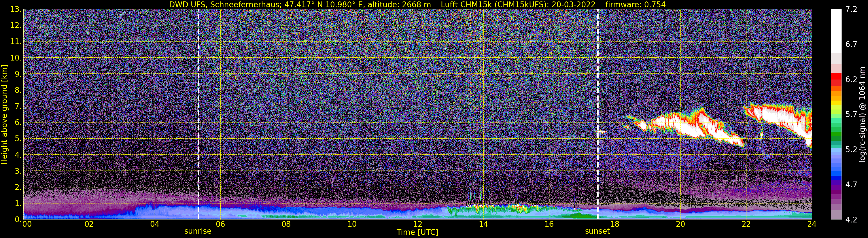The width and height of the screenshot is (868, 238).
Task: Click the 12. height axis tick
Action: [16, 25]
